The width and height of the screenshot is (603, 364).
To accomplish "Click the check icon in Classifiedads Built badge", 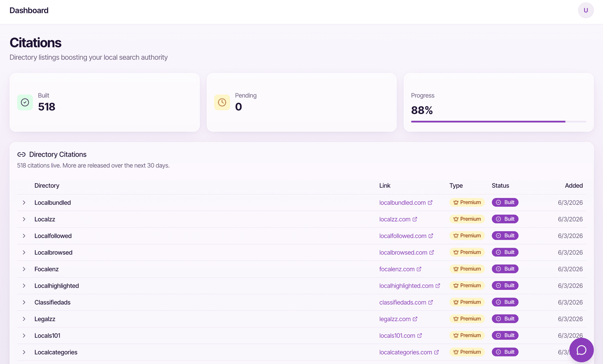I will point(498,302).
